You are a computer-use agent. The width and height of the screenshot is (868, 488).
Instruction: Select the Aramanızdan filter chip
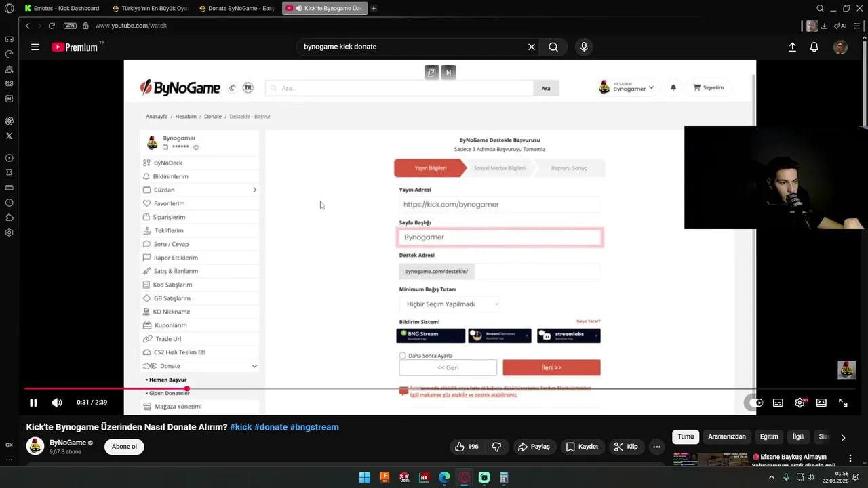pyautogui.click(x=727, y=436)
